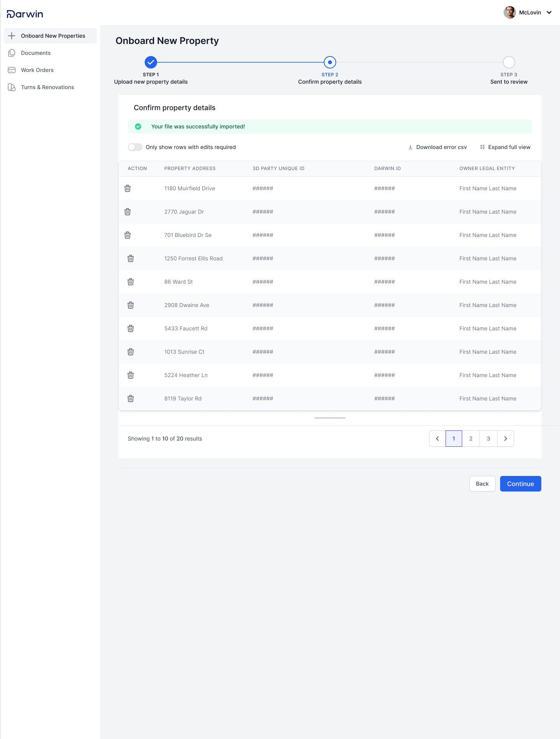
Task: Click the green success check icon
Action: 138,126
